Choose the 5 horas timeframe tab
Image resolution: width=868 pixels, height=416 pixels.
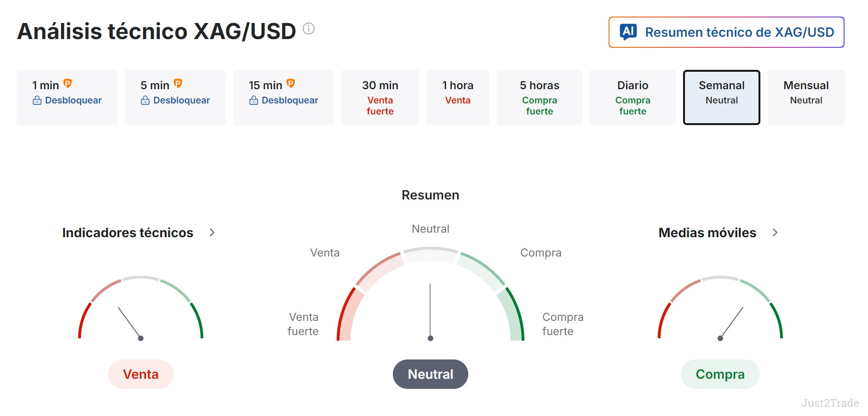(540, 97)
